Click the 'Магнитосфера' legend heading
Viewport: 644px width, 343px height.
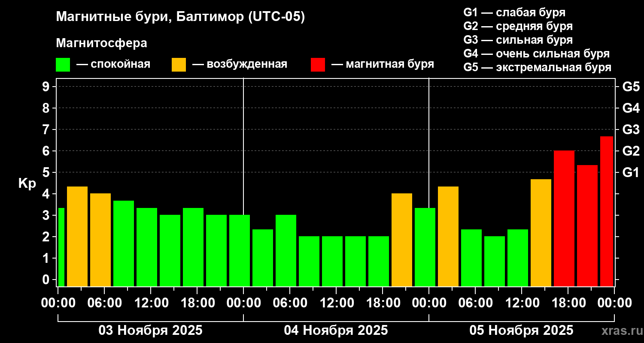click(x=102, y=43)
